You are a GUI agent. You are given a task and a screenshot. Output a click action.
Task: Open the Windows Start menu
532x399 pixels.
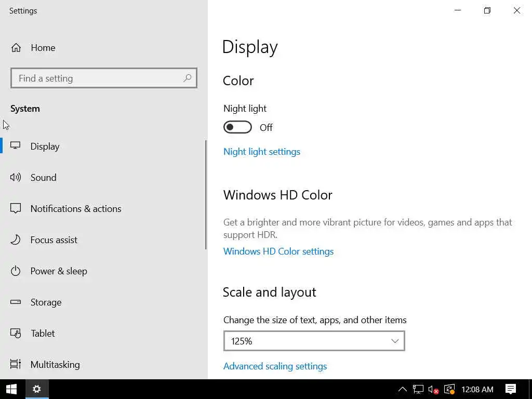[x=11, y=389]
